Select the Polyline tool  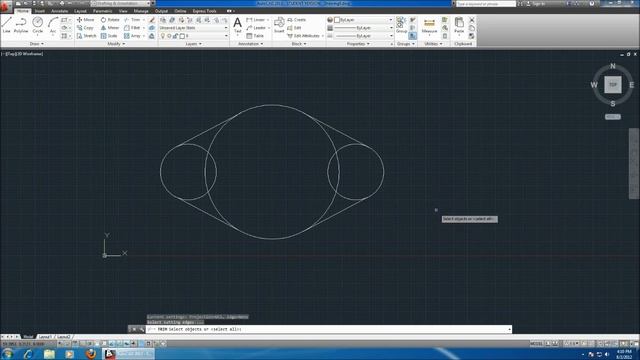21,25
